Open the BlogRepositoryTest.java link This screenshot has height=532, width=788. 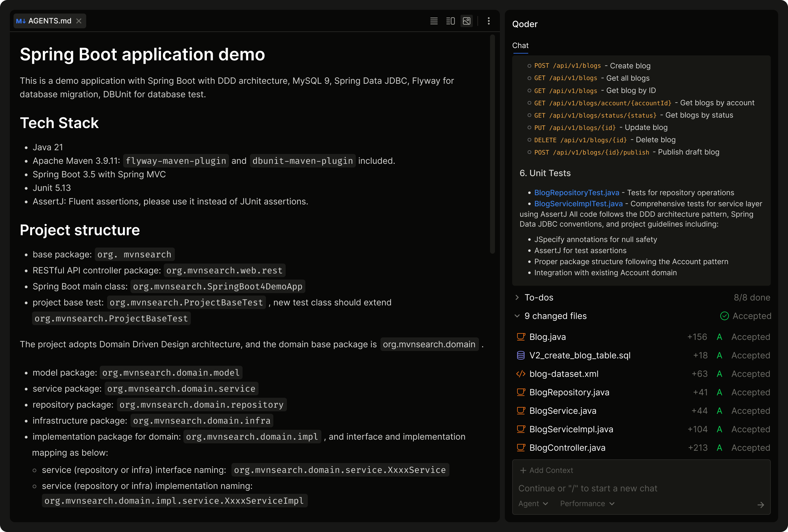click(x=577, y=192)
